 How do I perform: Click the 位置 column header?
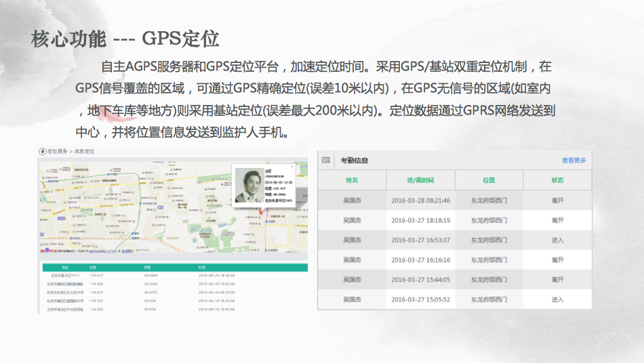pyautogui.click(x=489, y=180)
